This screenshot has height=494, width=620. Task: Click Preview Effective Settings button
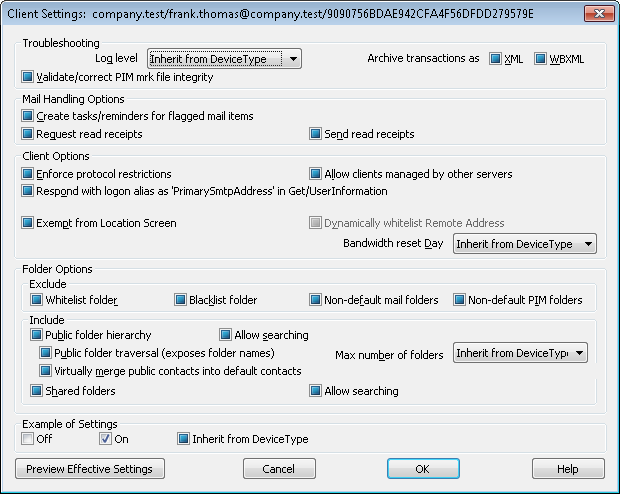90,469
